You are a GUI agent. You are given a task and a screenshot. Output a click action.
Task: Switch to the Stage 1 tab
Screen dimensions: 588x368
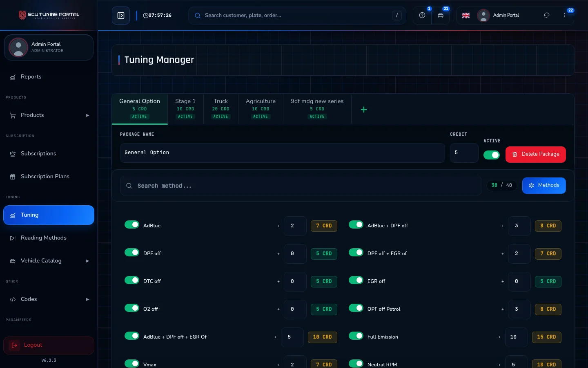click(185, 109)
